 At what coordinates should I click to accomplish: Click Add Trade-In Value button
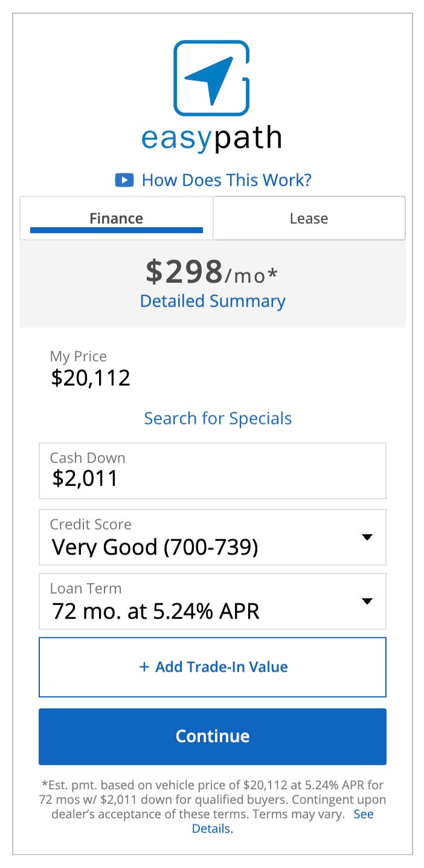tap(213, 667)
